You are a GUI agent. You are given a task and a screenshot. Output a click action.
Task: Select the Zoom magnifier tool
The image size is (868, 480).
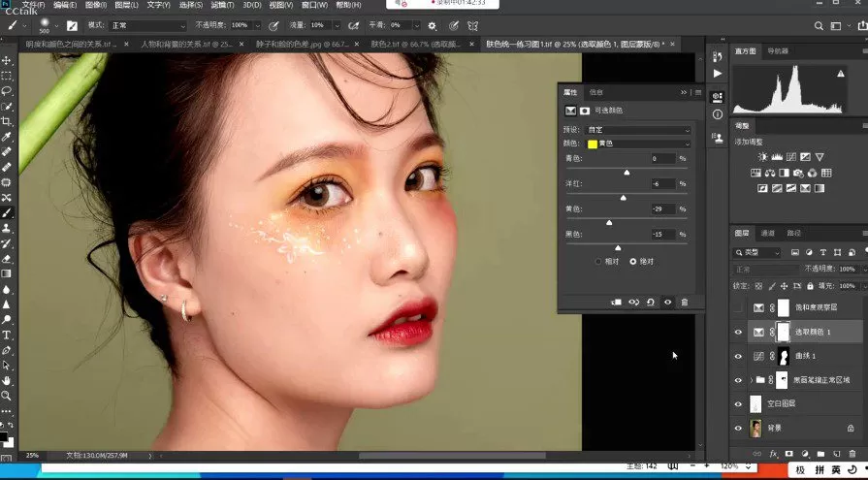7,396
